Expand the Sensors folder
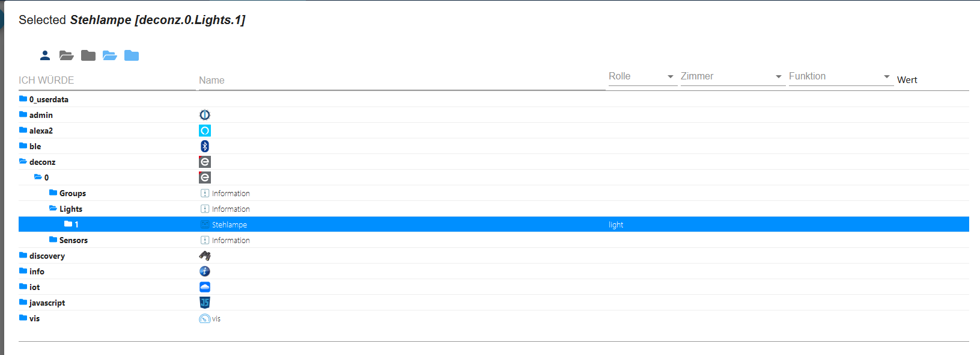Viewport: 980px width, 355px height. [x=53, y=240]
